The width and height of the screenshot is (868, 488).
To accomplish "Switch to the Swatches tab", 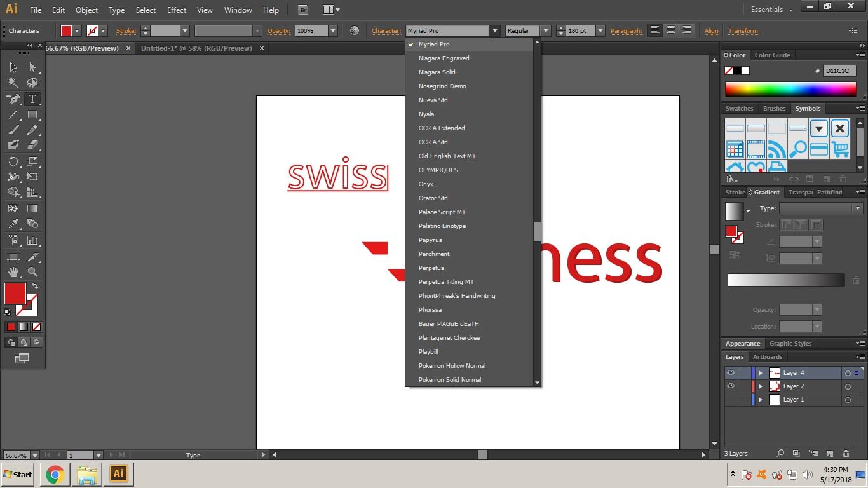I will 740,109.
